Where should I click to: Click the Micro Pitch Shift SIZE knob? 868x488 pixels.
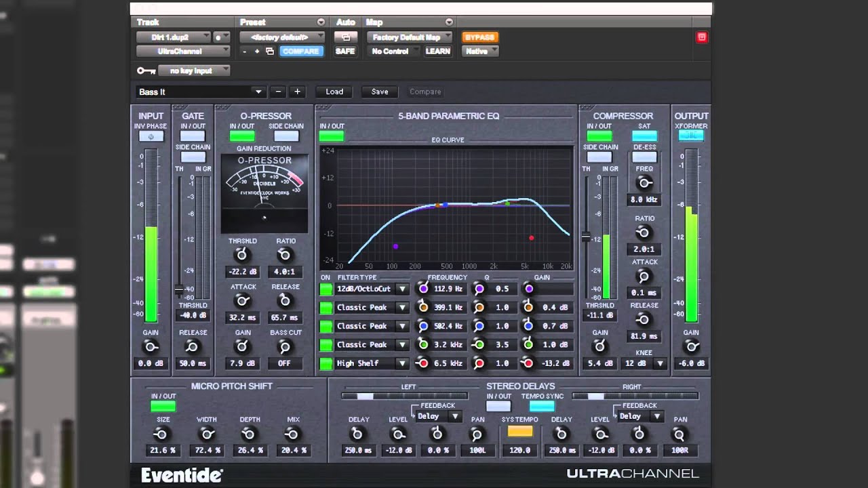[x=161, y=434]
